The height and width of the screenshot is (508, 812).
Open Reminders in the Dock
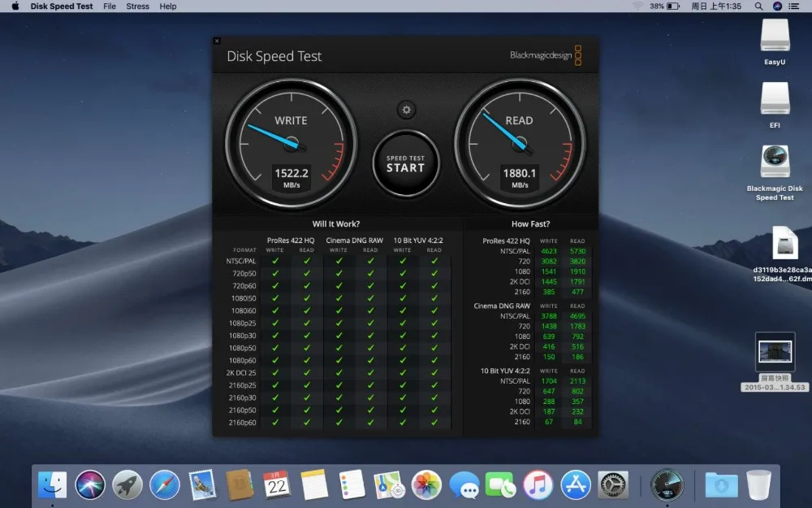352,486
